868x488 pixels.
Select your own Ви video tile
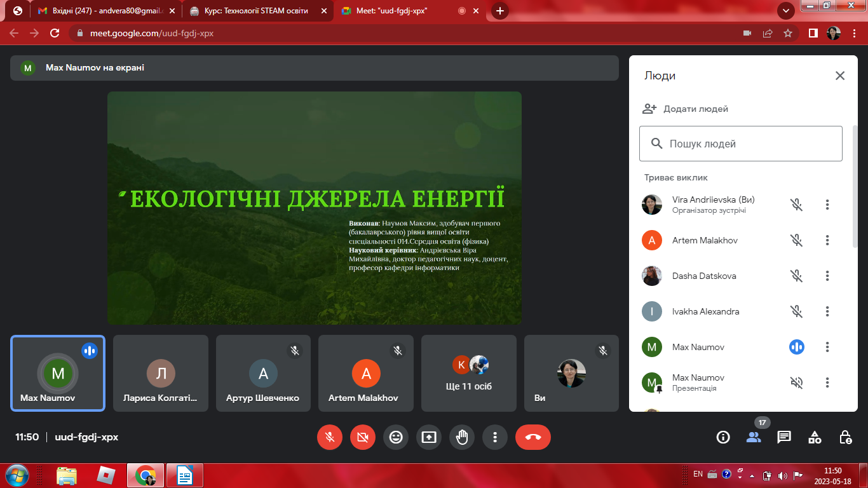(571, 373)
